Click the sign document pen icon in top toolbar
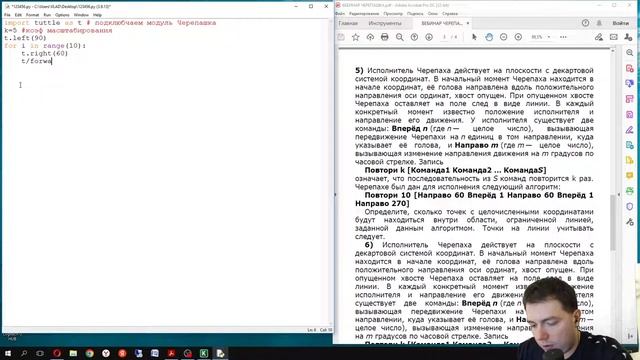The height and width of the screenshot is (360, 640). coord(599,37)
